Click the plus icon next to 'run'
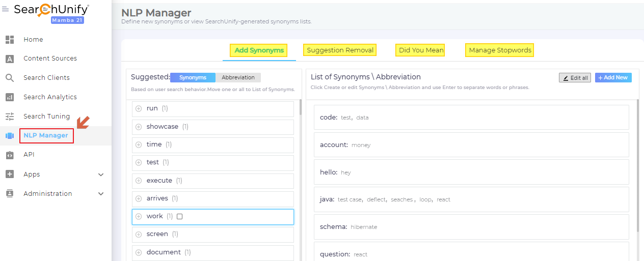Image resolution: width=644 pixels, height=261 pixels. pyautogui.click(x=139, y=109)
